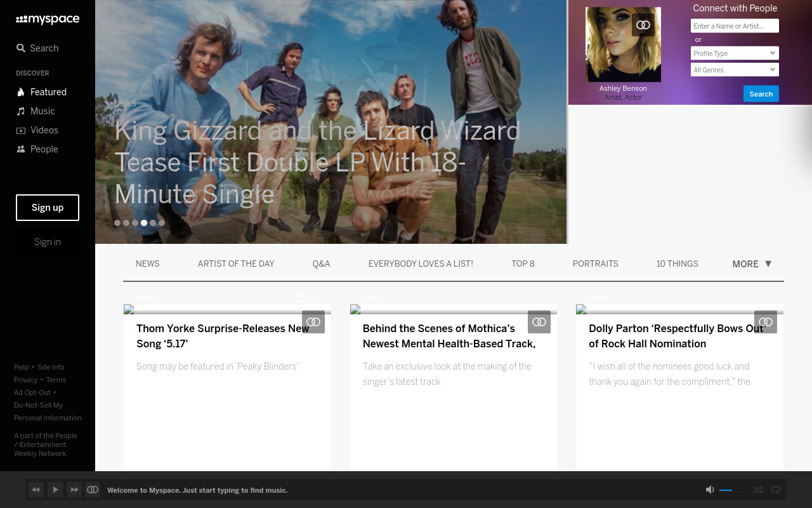Image resolution: width=812 pixels, height=508 pixels.
Task: Select the fourth, active carousel dot
Action: (144, 223)
